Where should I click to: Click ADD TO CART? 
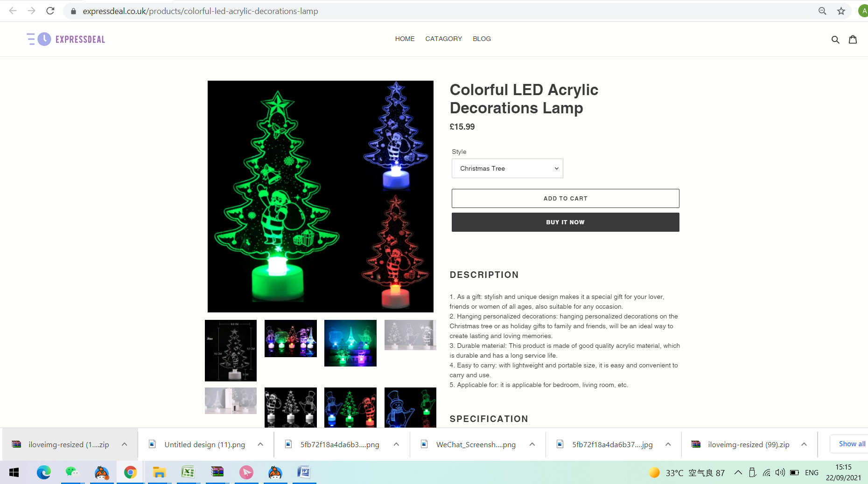point(565,198)
